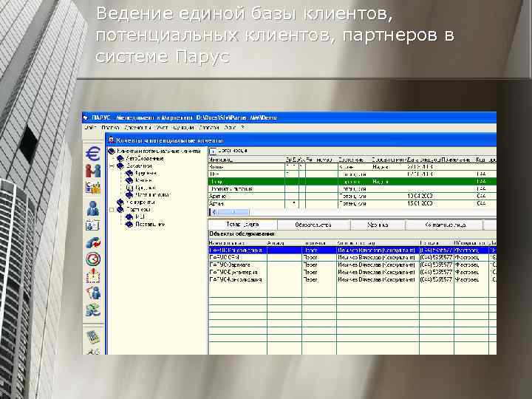Select the client row dated 15.01.2003

352,204
